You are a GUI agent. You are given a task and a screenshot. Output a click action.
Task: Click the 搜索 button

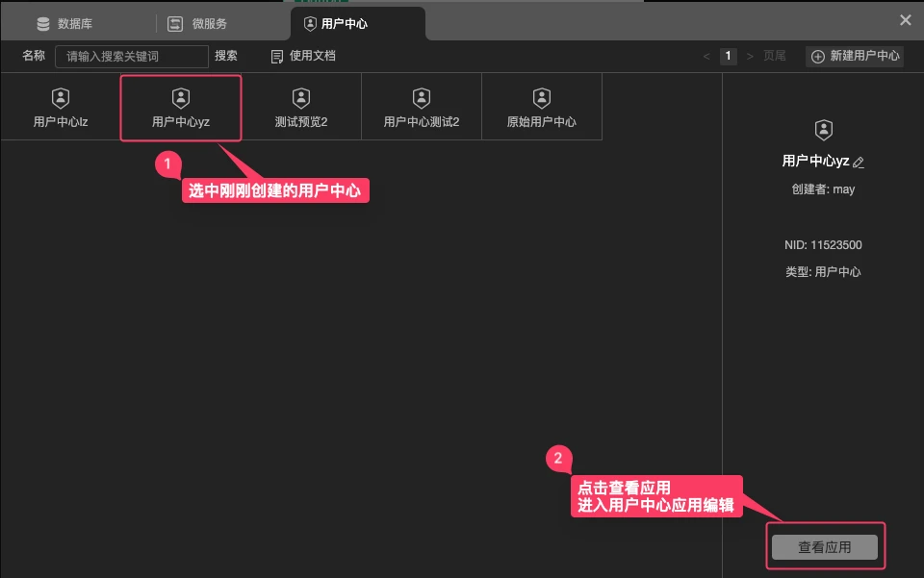(x=225, y=56)
